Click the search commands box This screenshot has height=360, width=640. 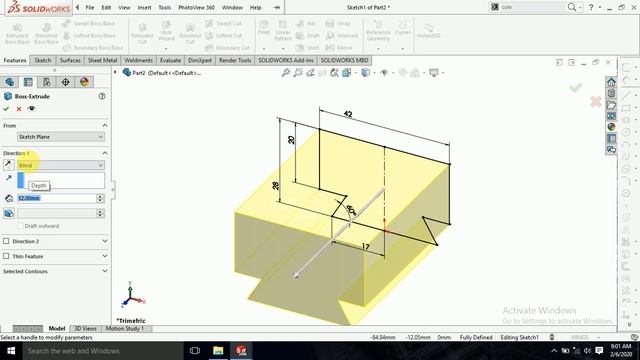click(533, 7)
